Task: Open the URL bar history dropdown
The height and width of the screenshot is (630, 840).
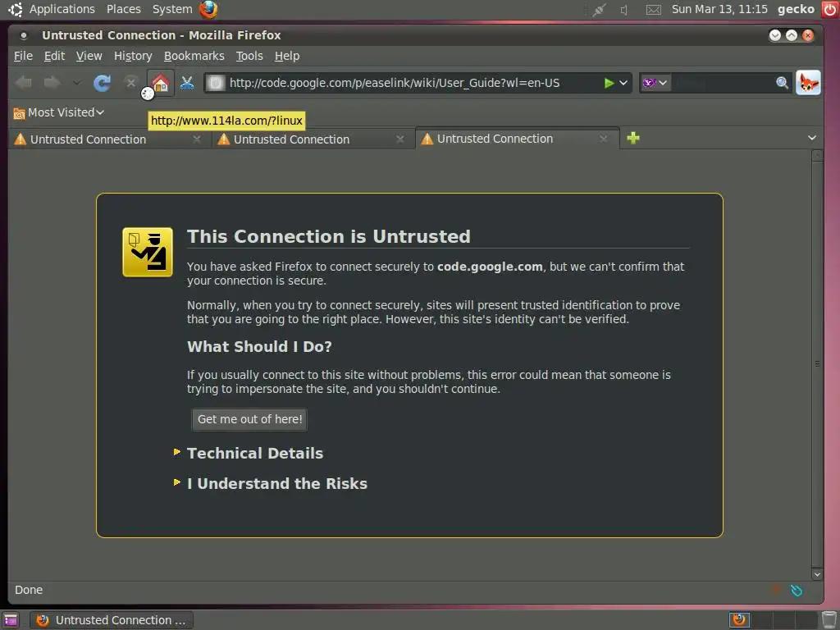Action: coord(623,83)
